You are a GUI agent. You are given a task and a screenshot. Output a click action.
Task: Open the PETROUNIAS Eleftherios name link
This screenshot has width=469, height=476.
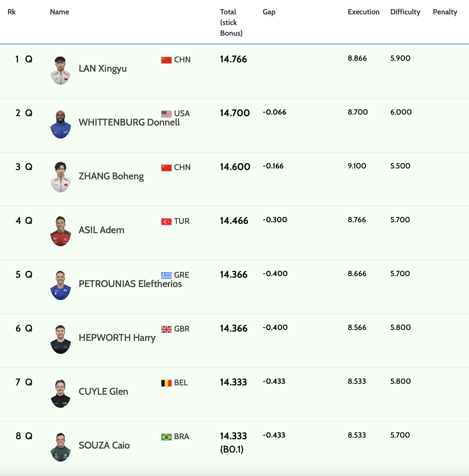130,284
